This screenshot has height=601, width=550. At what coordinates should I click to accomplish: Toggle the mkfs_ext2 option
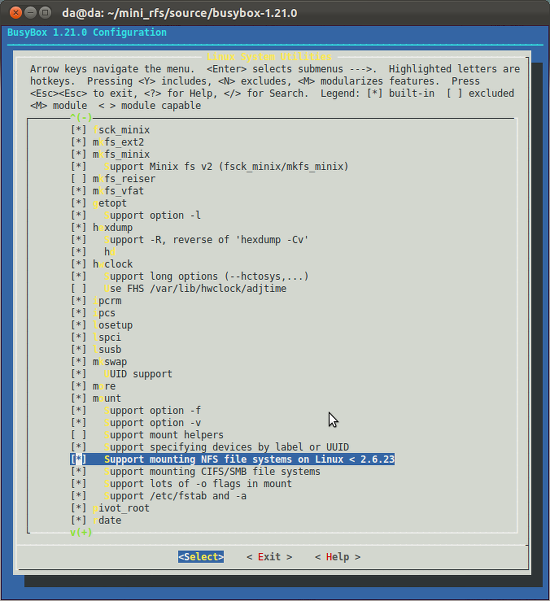pos(79,142)
